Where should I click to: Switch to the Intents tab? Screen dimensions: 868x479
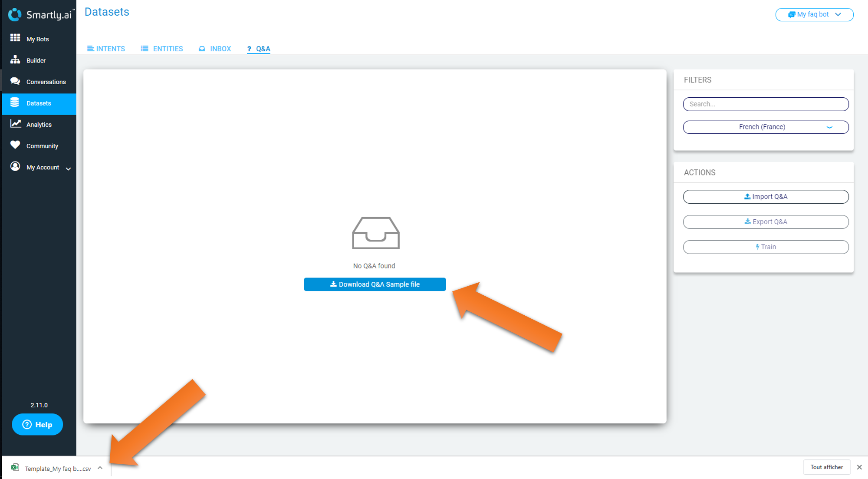(x=106, y=49)
